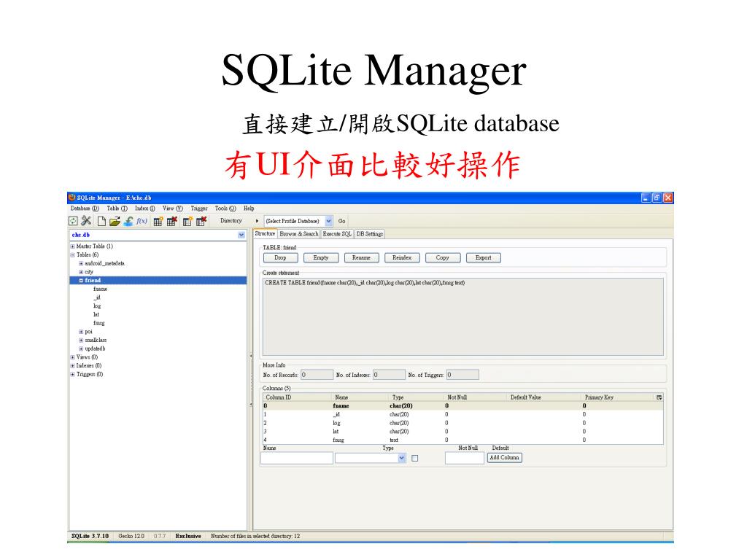Click the Reindex button
This screenshot has width=747, height=560.
(x=402, y=258)
